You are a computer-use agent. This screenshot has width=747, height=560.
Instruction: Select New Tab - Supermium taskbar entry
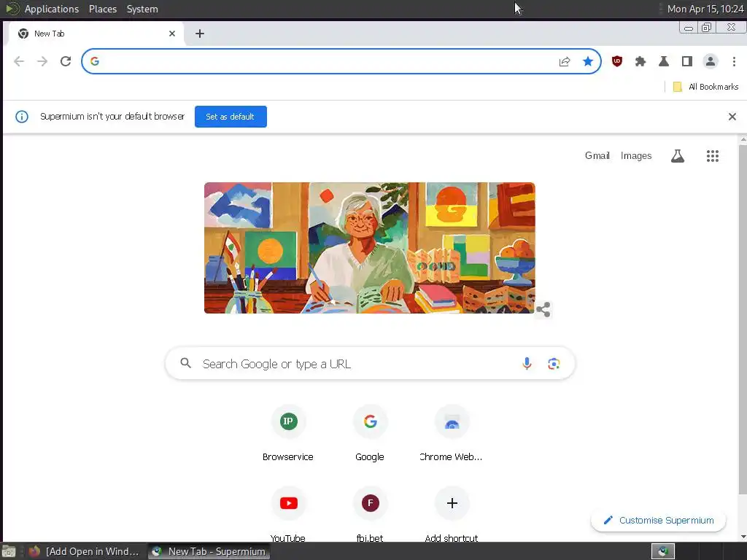pos(209,551)
